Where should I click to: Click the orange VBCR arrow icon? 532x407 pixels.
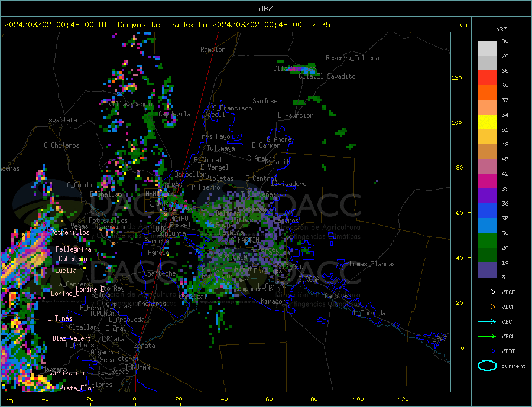pyautogui.click(x=487, y=307)
